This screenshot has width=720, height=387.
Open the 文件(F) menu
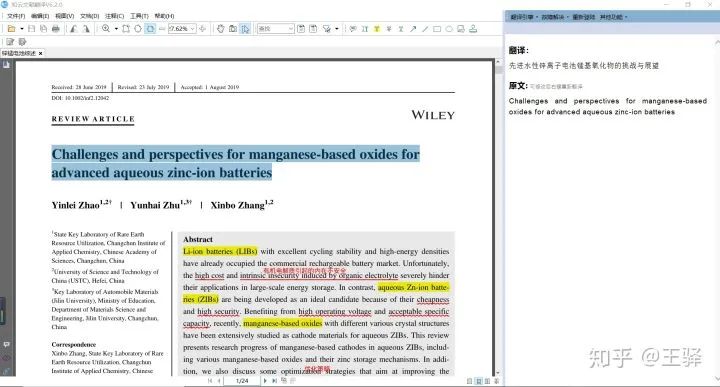(x=16, y=16)
